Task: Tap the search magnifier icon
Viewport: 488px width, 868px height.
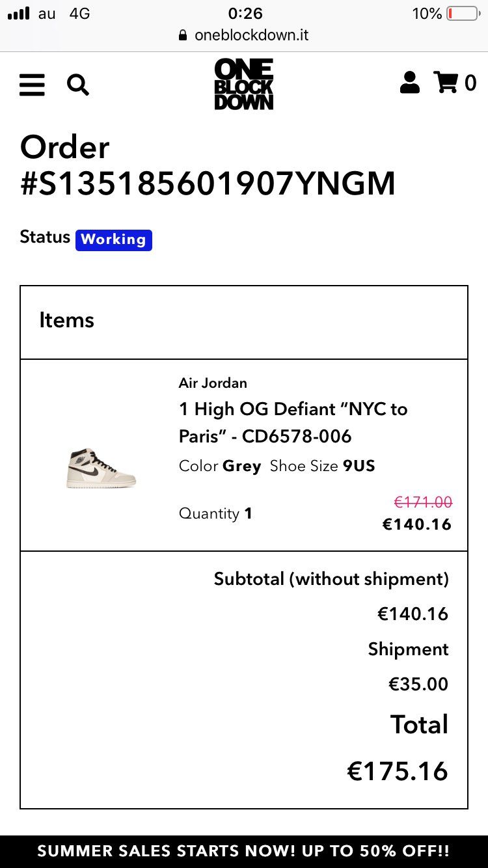Action: (77, 85)
